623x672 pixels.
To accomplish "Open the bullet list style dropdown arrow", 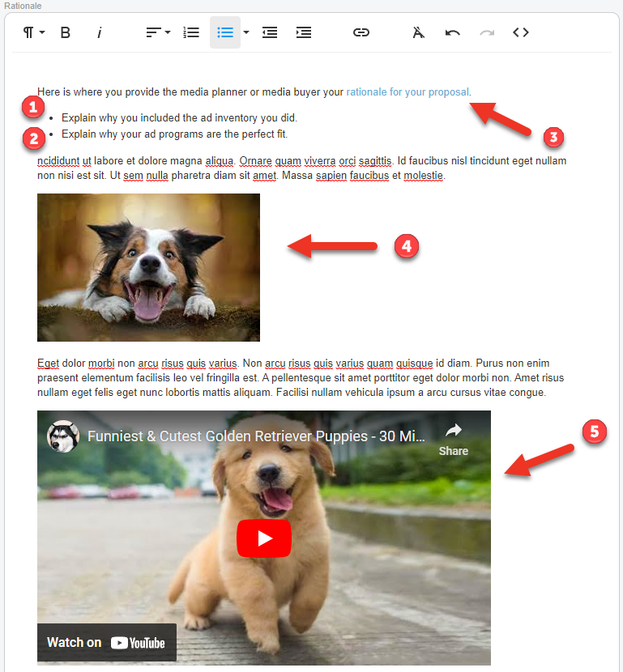I will point(246,32).
